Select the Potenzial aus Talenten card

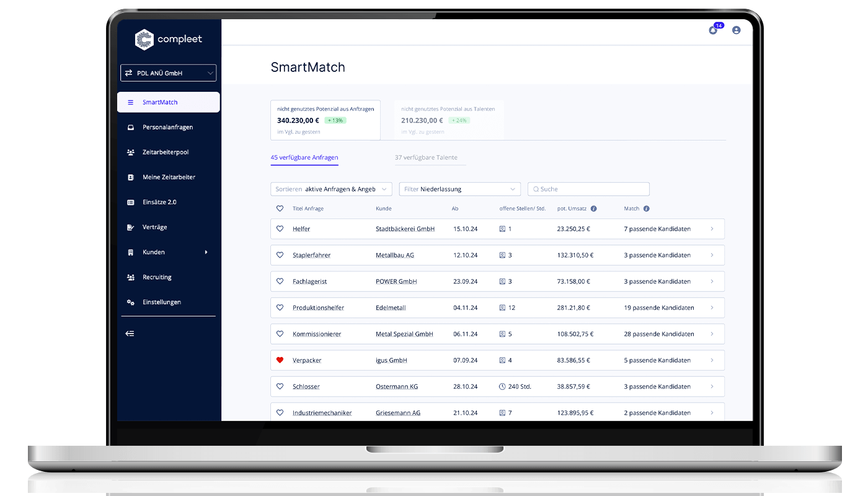point(449,120)
